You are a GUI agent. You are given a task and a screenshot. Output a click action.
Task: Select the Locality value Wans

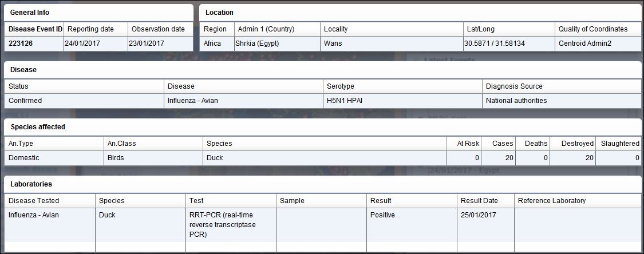point(392,43)
